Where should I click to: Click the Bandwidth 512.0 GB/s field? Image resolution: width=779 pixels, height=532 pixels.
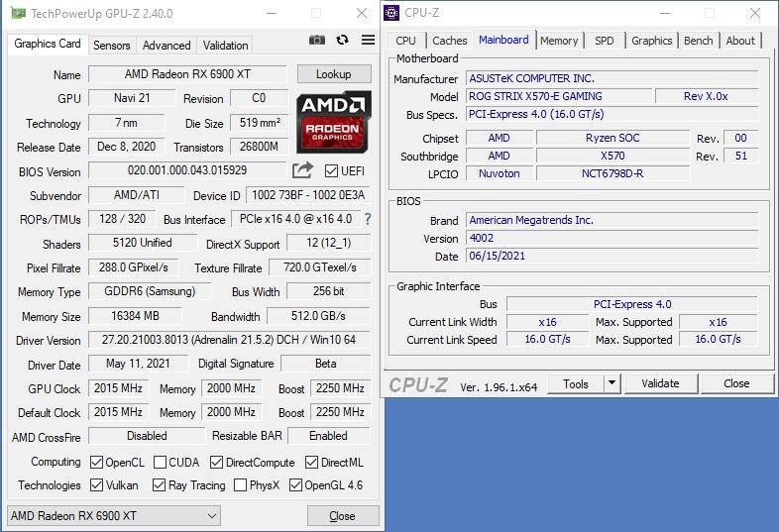(x=318, y=316)
